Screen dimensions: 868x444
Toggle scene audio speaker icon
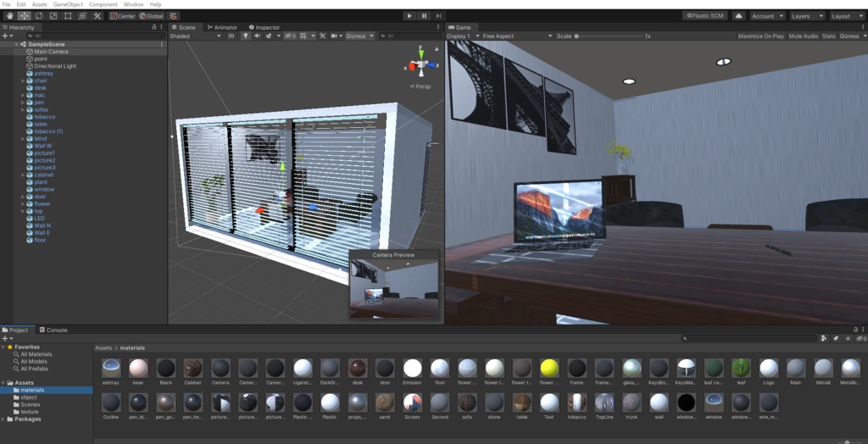257,36
